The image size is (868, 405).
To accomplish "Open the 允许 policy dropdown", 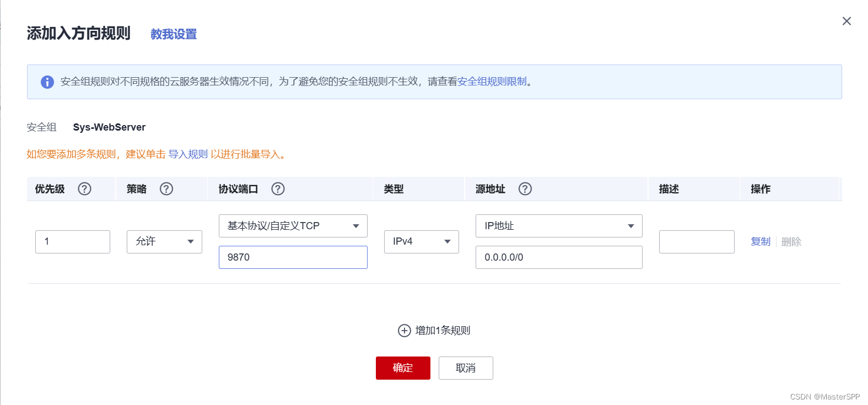I will (x=164, y=242).
